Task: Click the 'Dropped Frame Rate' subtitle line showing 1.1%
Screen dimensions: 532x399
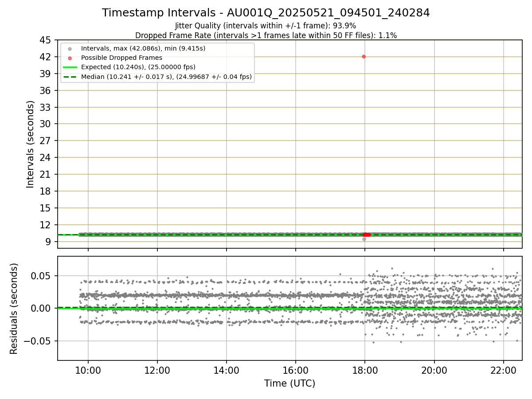Action: tap(266, 35)
